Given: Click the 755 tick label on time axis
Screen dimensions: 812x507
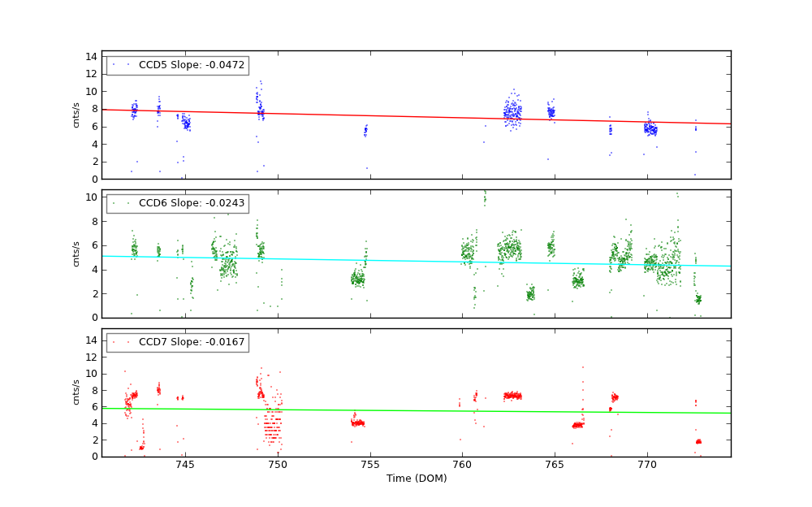Looking at the screenshot, I should point(370,465).
